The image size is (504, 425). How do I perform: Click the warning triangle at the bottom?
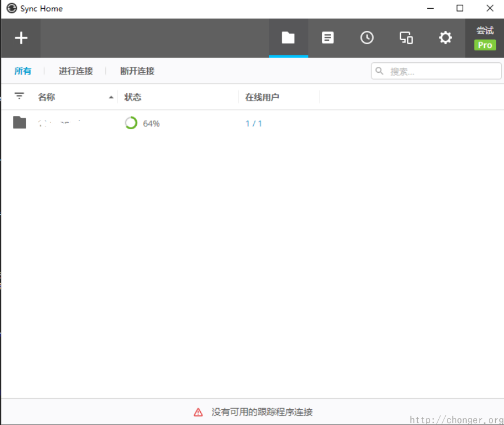(x=198, y=412)
